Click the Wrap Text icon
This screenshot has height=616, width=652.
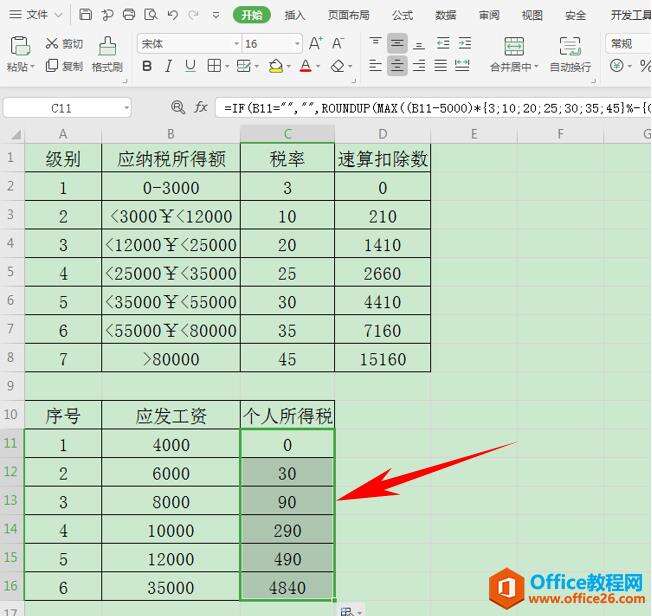[570, 46]
